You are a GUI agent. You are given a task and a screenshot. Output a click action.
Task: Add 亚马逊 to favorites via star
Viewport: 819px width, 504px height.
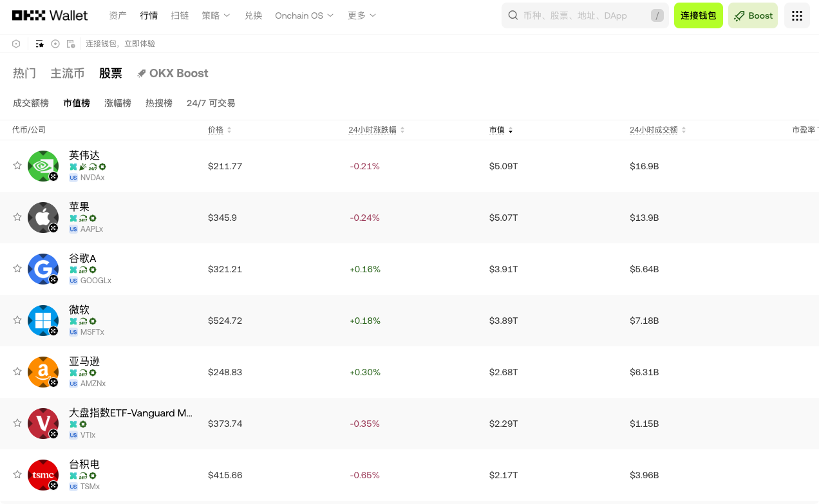[17, 371]
